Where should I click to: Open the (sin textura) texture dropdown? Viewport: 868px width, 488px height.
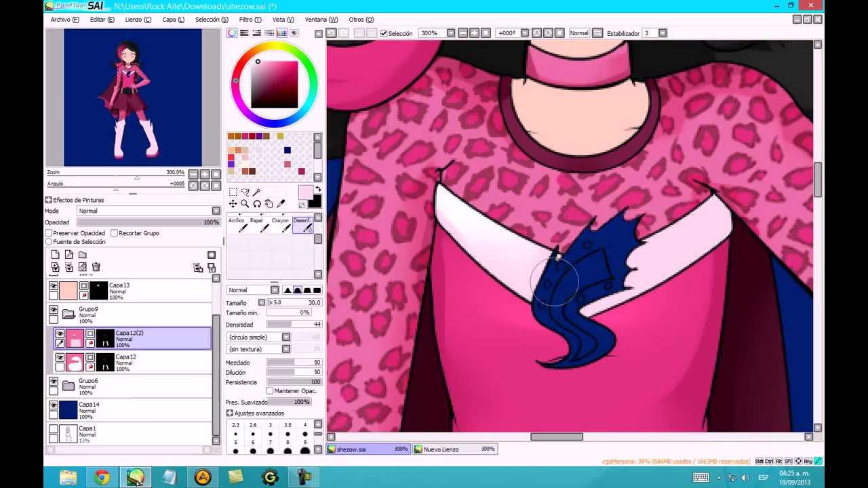259,349
